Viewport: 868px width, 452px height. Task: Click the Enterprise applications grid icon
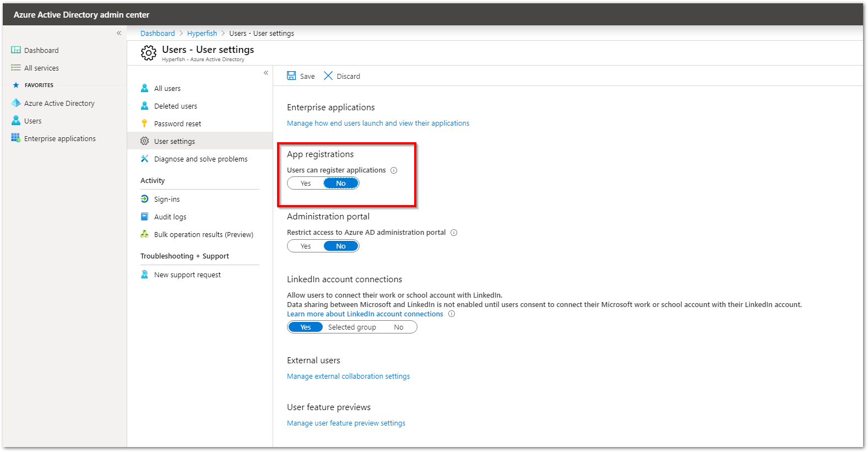click(x=16, y=138)
